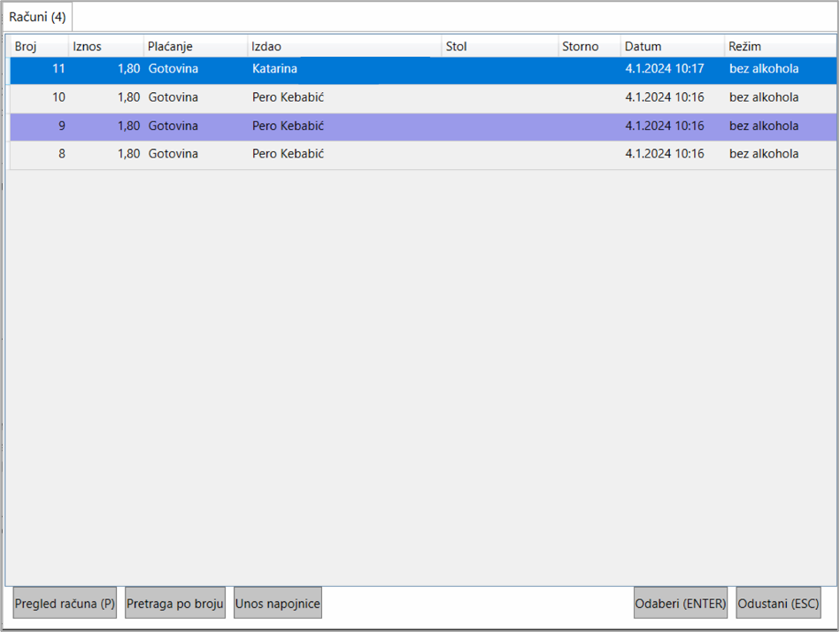This screenshot has height=632, width=840.
Task: Sort by the Datum column header
Action: (x=671, y=46)
